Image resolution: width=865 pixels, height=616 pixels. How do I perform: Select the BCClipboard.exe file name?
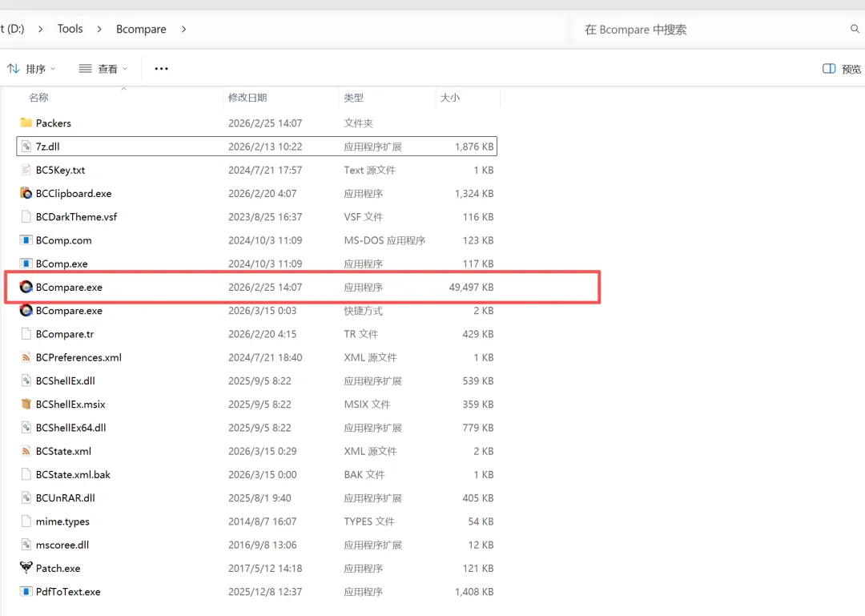click(x=74, y=193)
